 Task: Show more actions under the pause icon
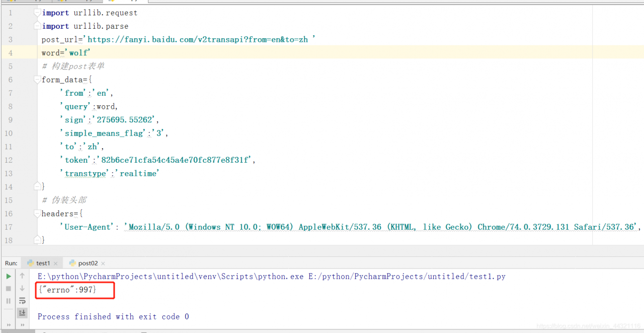(x=8, y=325)
